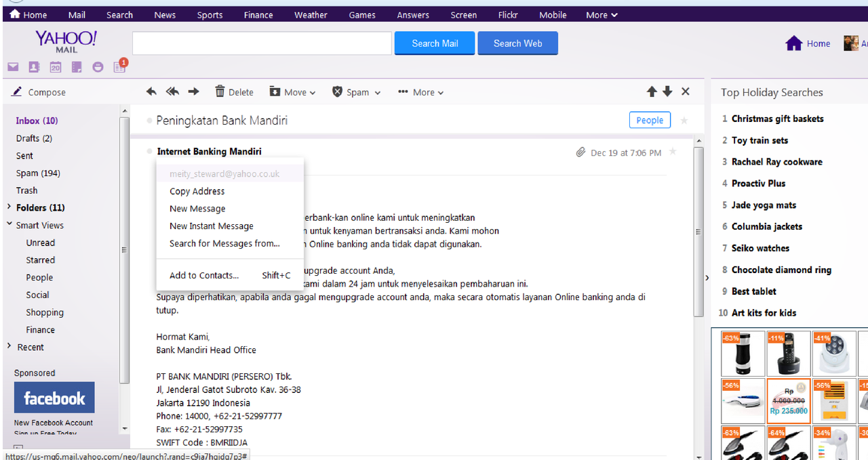Open the News tab in top bar
This screenshot has height=460, width=868.
click(165, 15)
